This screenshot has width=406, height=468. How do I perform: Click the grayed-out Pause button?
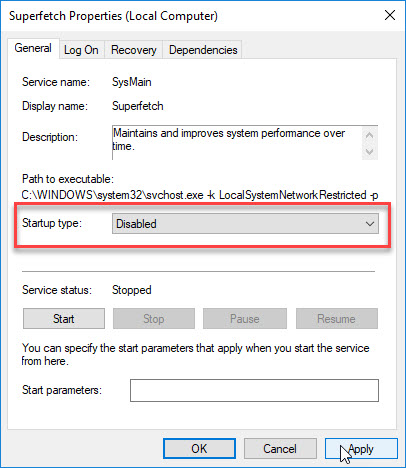click(245, 319)
